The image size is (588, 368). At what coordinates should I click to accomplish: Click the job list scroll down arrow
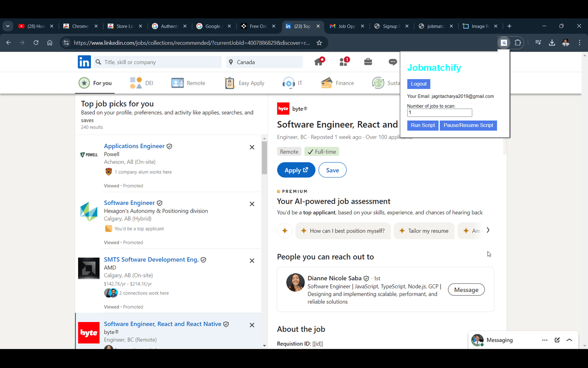click(x=264, y=345)
